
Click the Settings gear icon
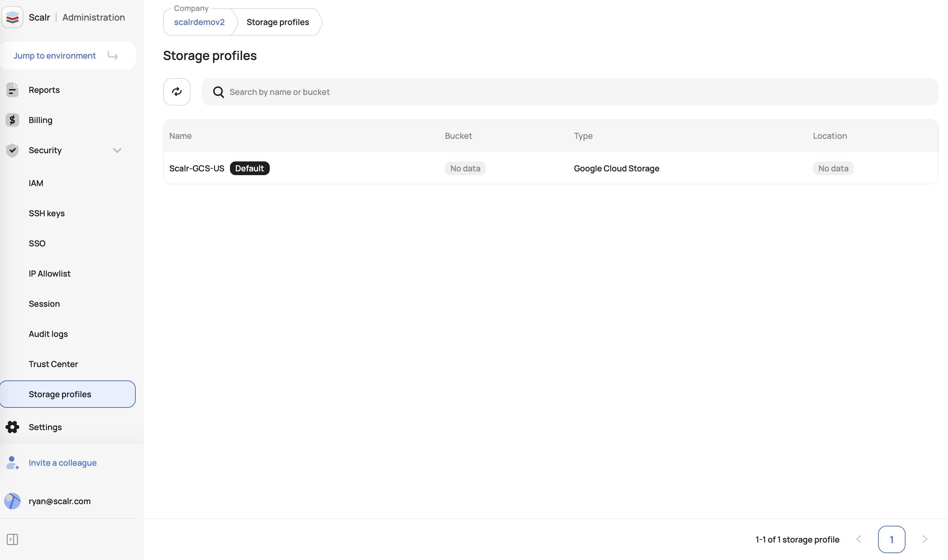tap(12, 427)
